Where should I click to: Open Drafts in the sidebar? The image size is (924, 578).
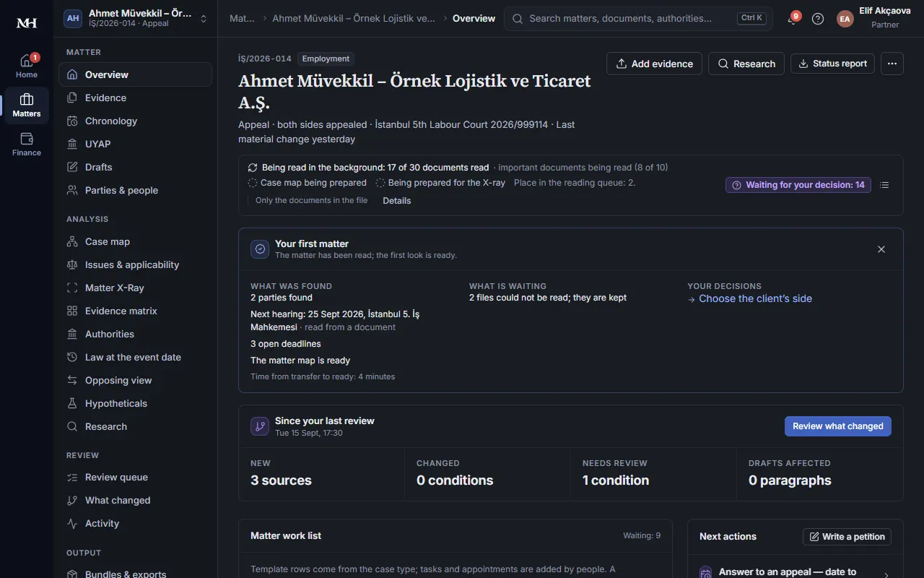[x=135, y=167]
